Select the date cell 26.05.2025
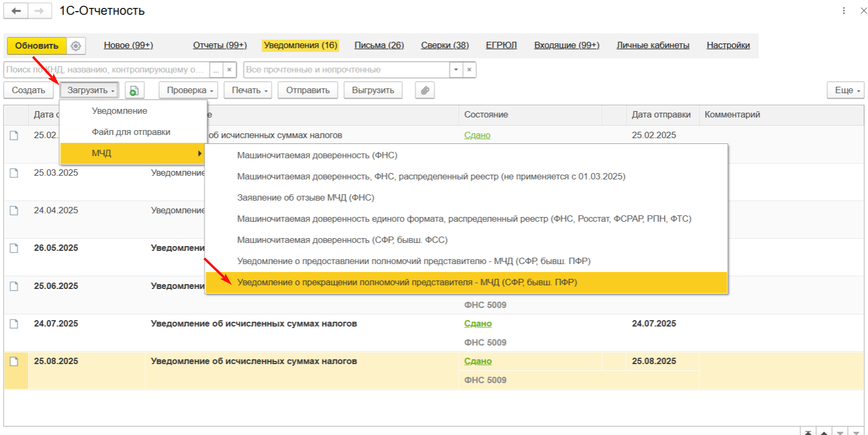 (x=56, y=248)
